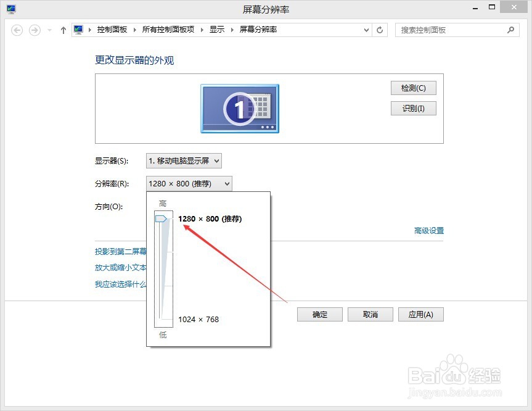Image resolution: width=532 pixels, height=411 pixels.
Task: Click the Forward navigation arrow
Action: (x=35, y=30)
